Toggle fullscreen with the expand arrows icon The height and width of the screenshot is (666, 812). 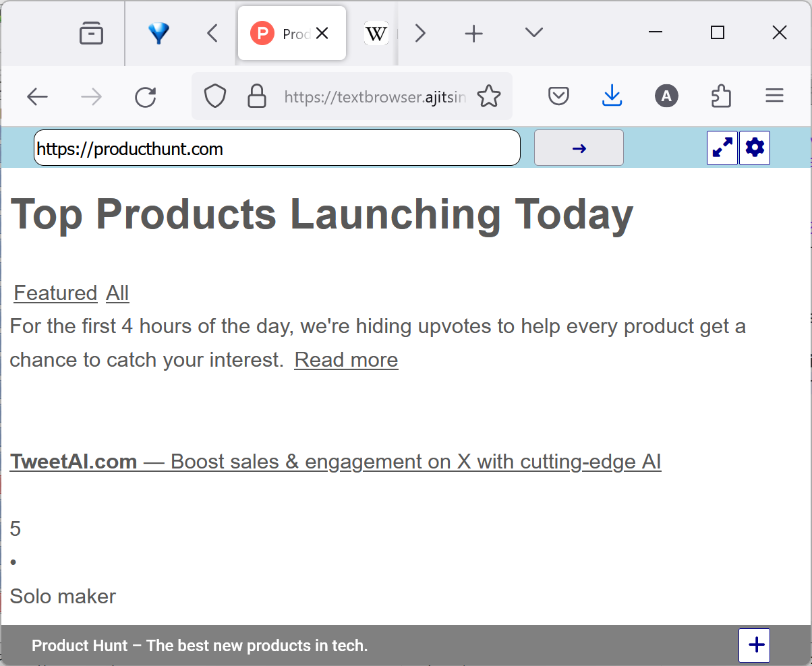click(722, 148)
